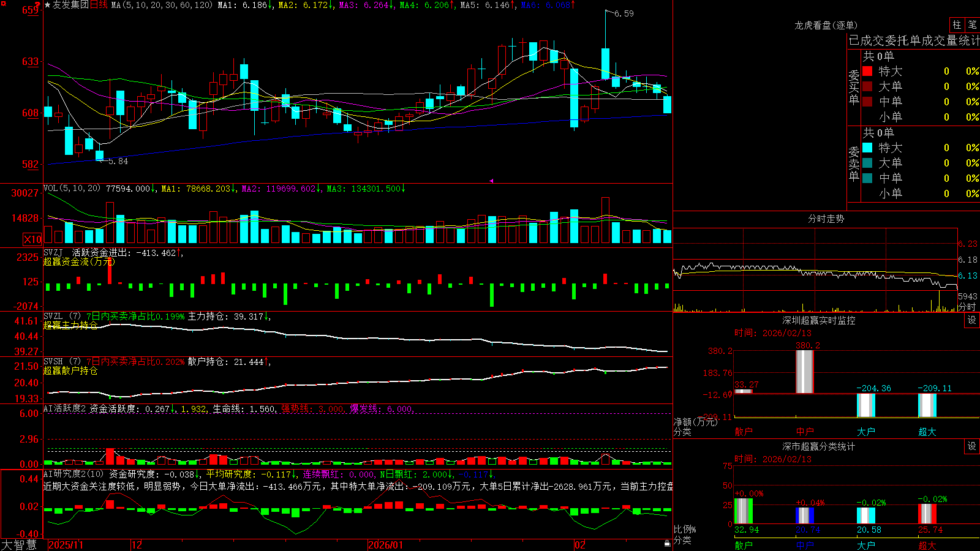Screen dimensions: 980x551
Task: Click the 33.27 散户 bar in 实时监控
Action: [x=743, y=391]
